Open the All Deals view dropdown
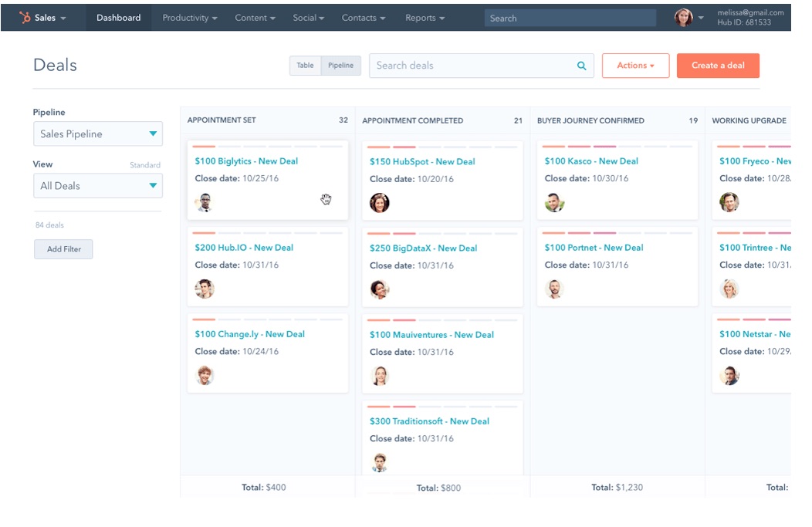The width and height of the screenshot is (812, 527). 98,185
